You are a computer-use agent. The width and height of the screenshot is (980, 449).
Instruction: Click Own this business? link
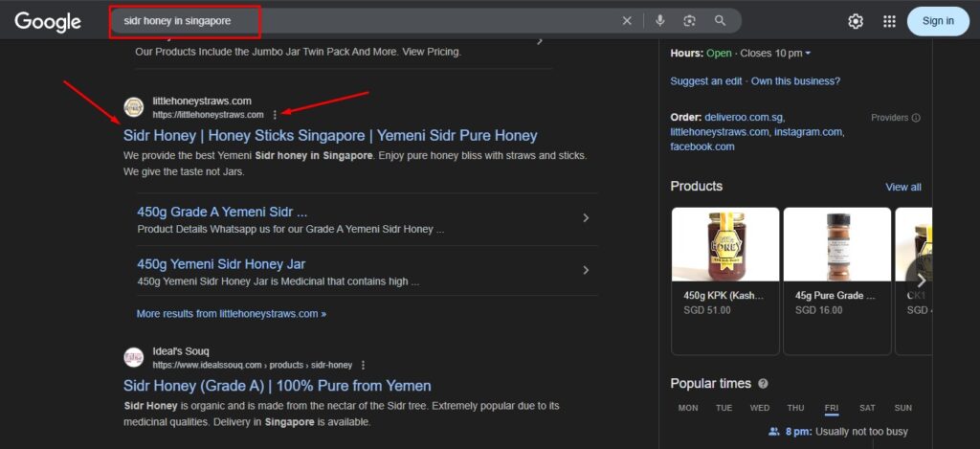(x=795, y=81)
